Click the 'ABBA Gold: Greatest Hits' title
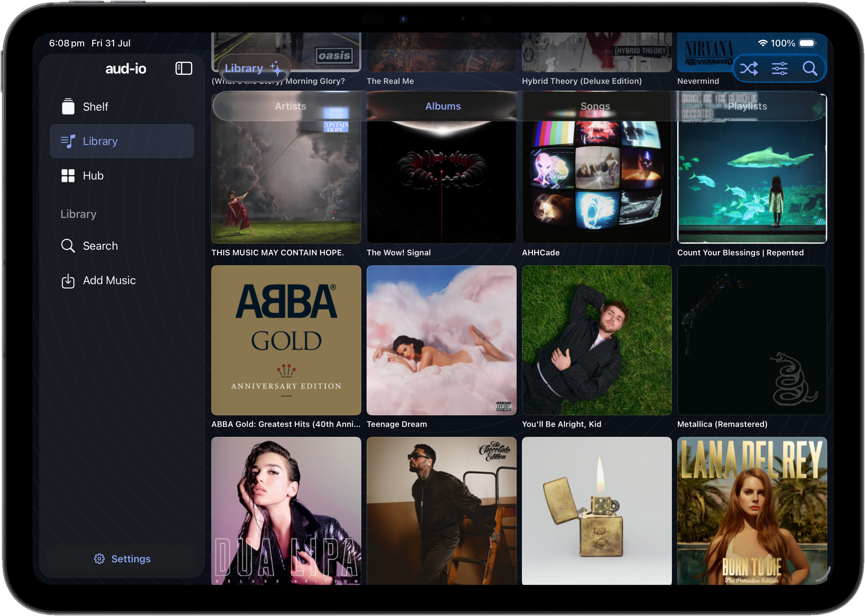The image size is (865, 616). (x=286, y=424)
